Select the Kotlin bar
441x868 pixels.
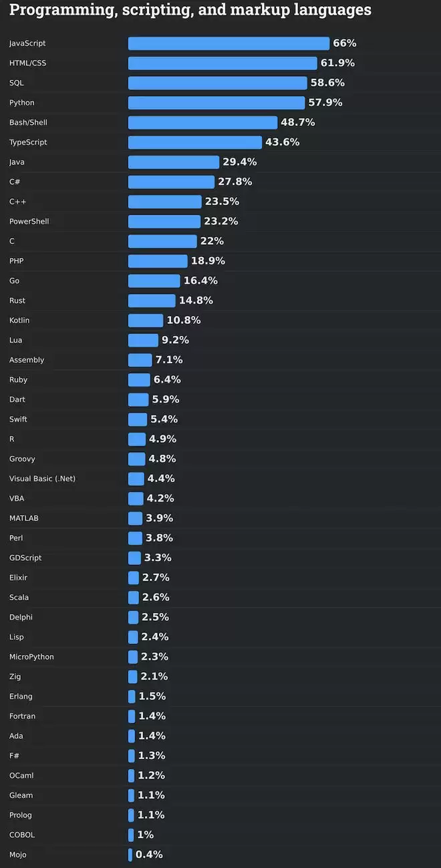(x=145, y=320)
